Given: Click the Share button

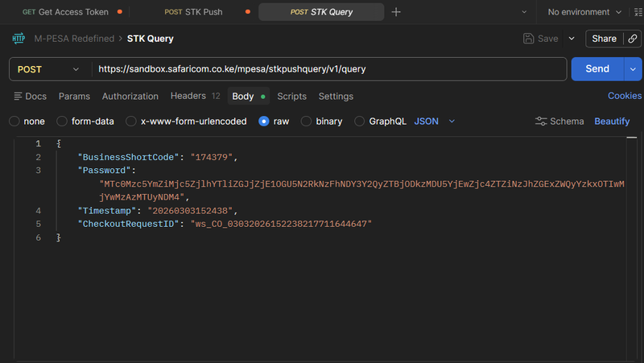Looking at the screenshot, I should tap(604, 39).
